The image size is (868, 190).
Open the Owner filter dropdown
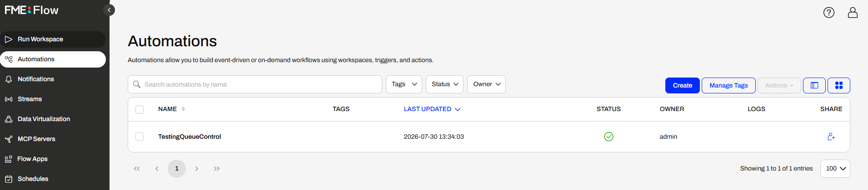tap(486, 84)
